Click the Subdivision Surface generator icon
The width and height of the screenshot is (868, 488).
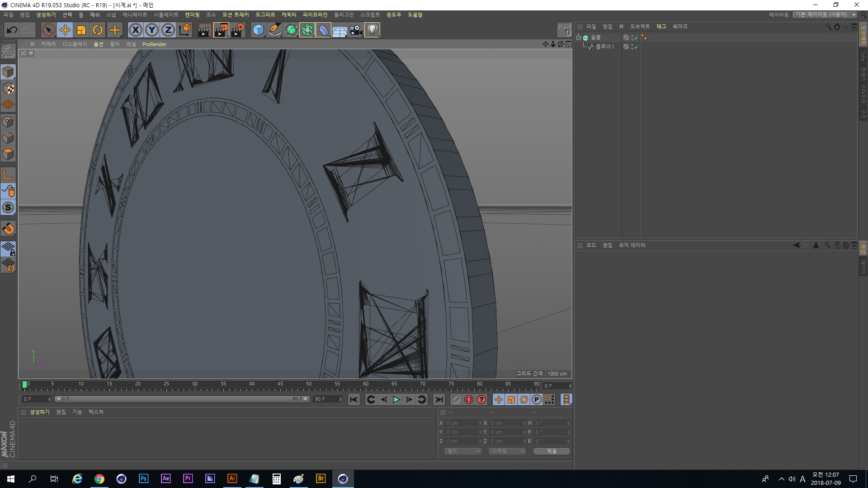[x=291, y=30]
